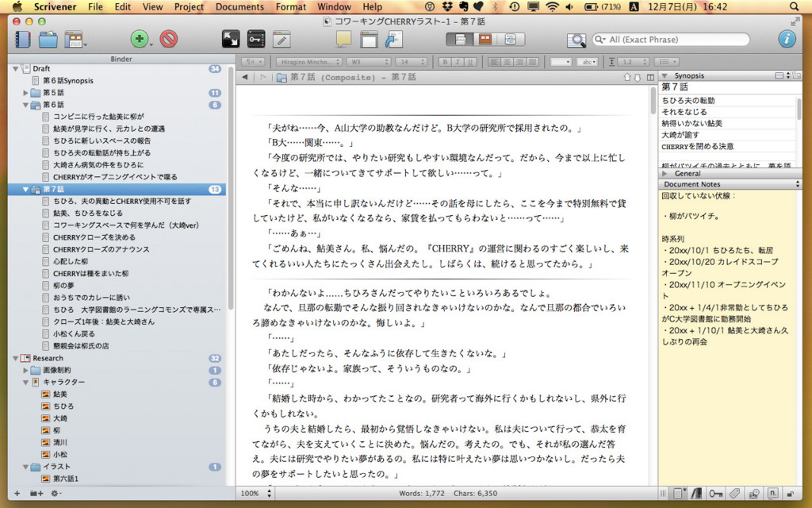Viewport: 812px width, 508px height.
Task: Collapse the 第6話 folder
Action: tap(25, 105)
